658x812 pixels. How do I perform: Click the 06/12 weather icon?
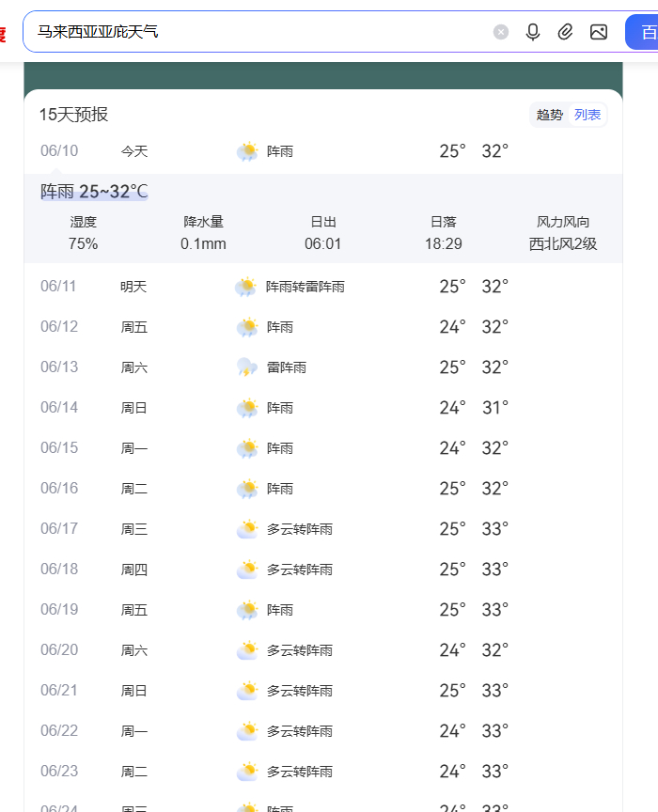coord(247,327)
